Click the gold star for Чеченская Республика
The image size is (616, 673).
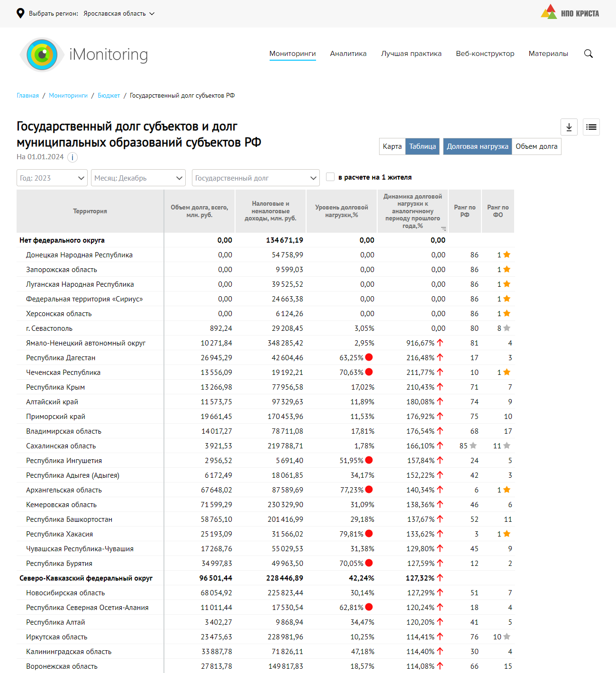pos(507,372)
